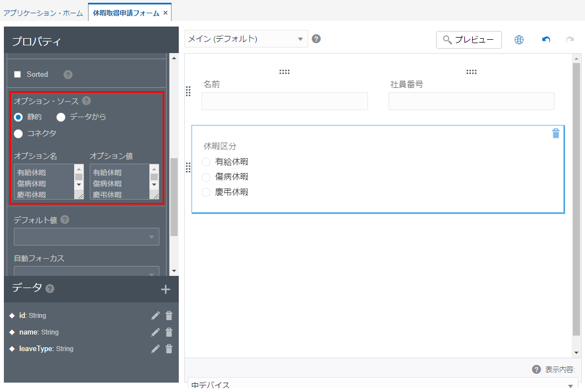Click the plus icon to add data
This screenshot has width=585, height=392.
[165, 289]
